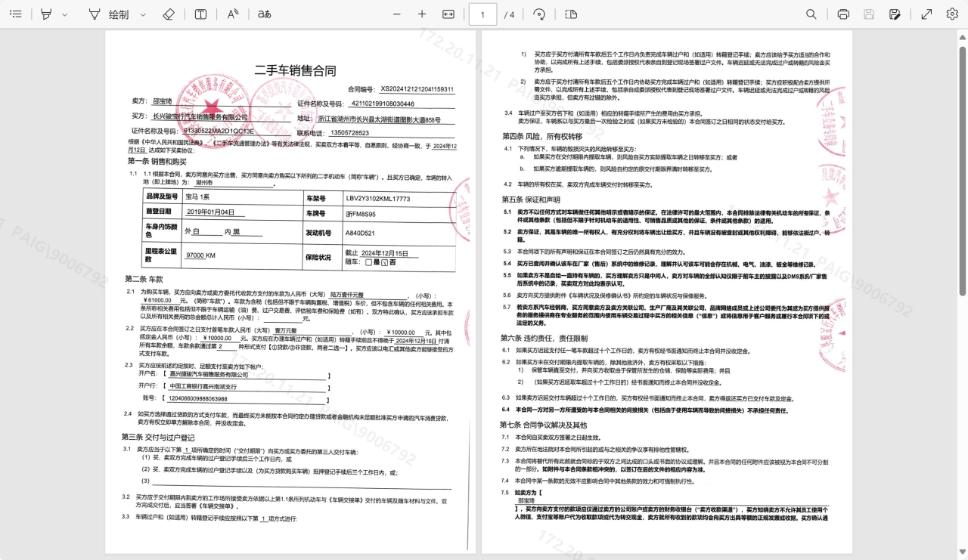Expand the 绘制 pen options dropdown
The width and height of the screenshot is (968, 560).
pos(143,14)
